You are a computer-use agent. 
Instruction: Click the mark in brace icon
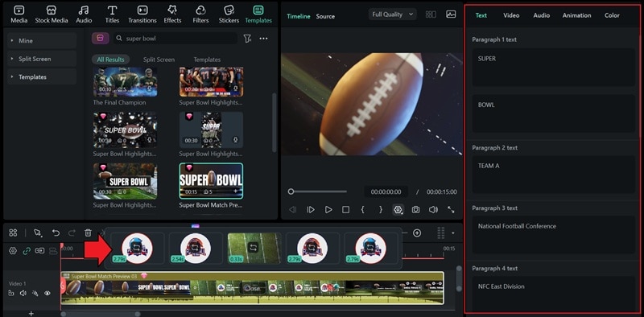tap(363, 210)
